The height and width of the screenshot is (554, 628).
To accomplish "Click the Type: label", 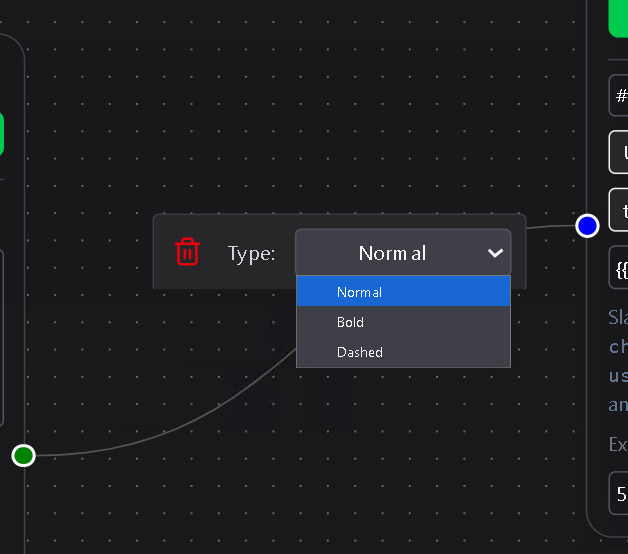I will pyautogui.click(x=252, y=254).
